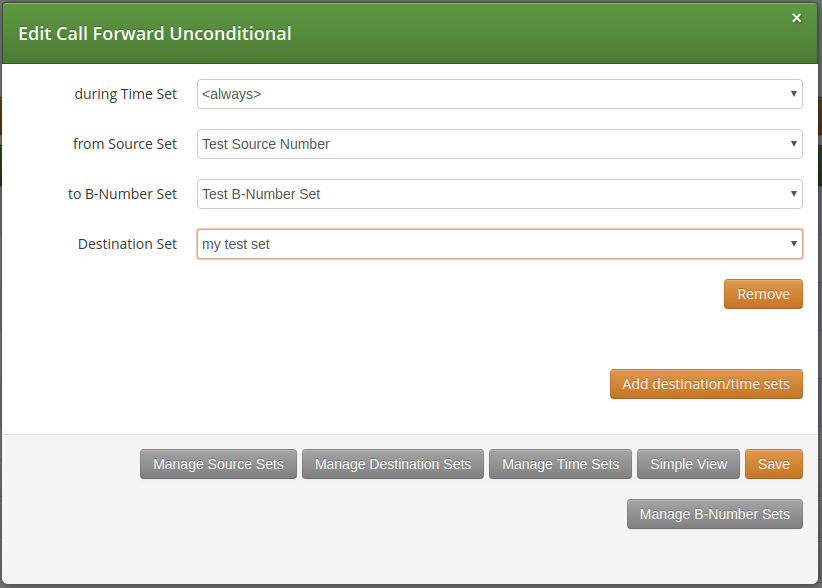Expand the from Source Set selector
822x588 pixels.
[500, 143]
